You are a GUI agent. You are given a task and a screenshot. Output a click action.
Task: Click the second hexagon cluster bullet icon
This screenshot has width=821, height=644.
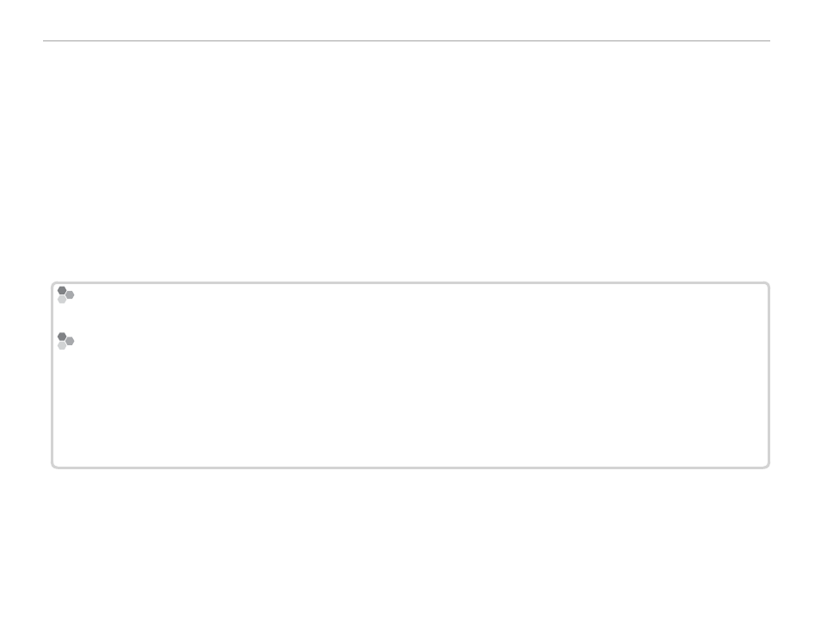[65, 341]
